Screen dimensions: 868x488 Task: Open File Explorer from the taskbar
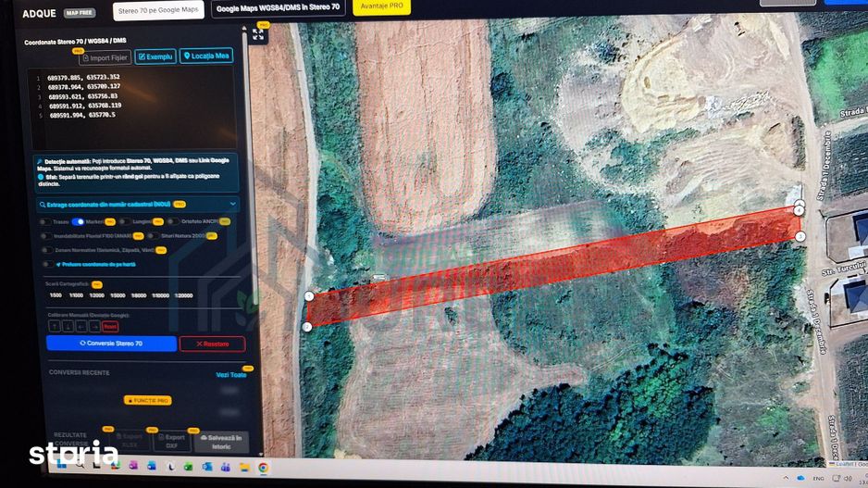[244, 468]
